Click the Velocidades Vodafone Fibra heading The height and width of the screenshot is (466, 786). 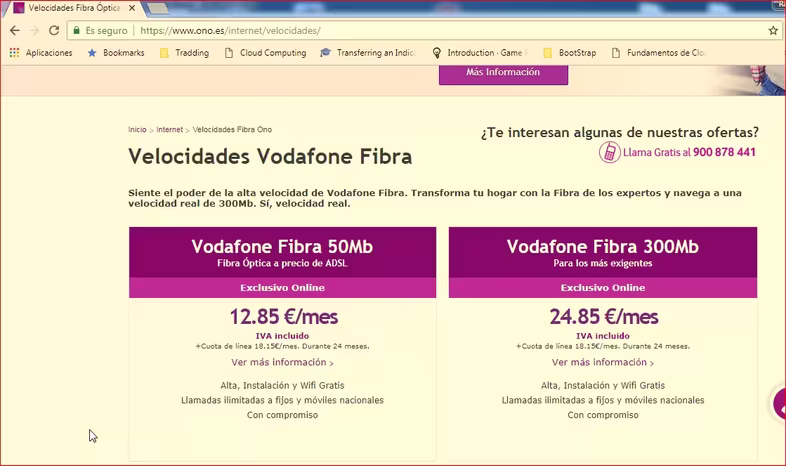coord(270,156)
